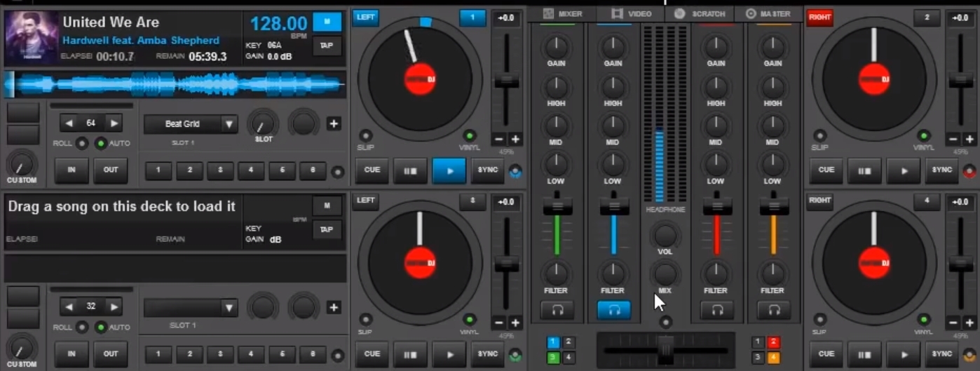This screenshot has height=371, width=980.
Task: Click SYNC on deck 1
Action: [x=487, y=170]
